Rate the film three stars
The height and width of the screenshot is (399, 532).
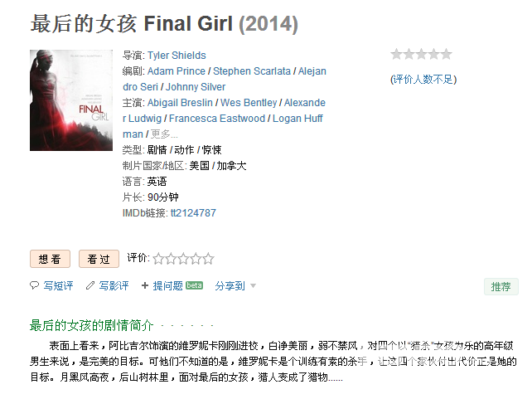[x=183, y=259]
